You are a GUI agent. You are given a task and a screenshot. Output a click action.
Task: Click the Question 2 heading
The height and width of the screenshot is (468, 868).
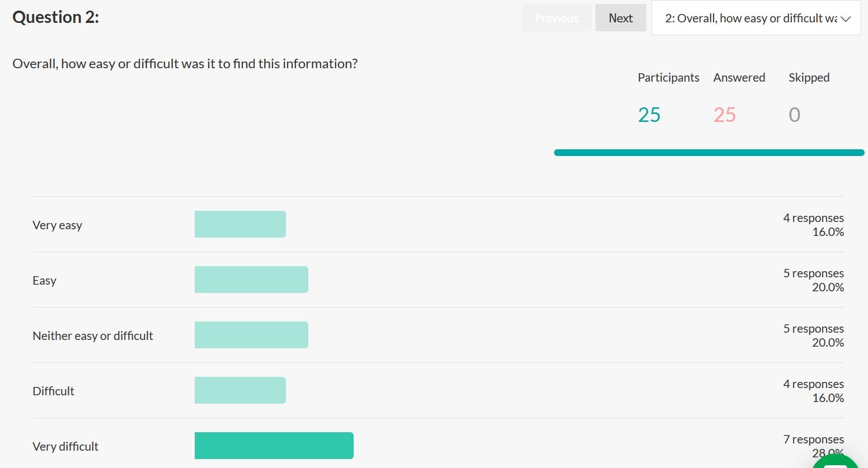pos(55,17)
